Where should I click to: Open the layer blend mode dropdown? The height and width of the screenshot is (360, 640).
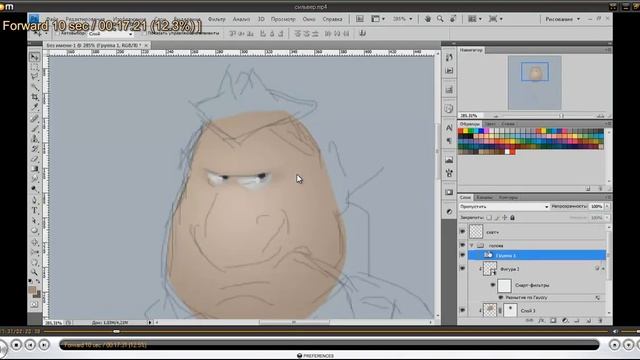[x=504, y=207]
